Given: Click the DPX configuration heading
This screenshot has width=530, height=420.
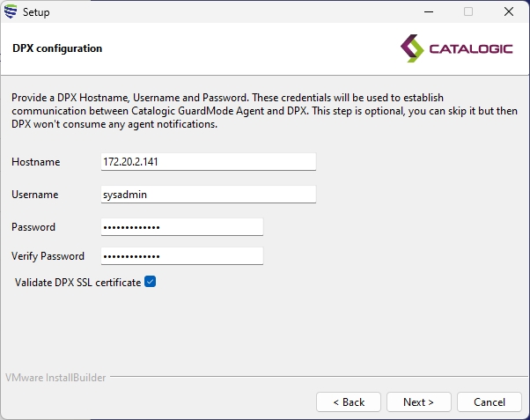Looking at the screenshot, I should pos(57,48).
